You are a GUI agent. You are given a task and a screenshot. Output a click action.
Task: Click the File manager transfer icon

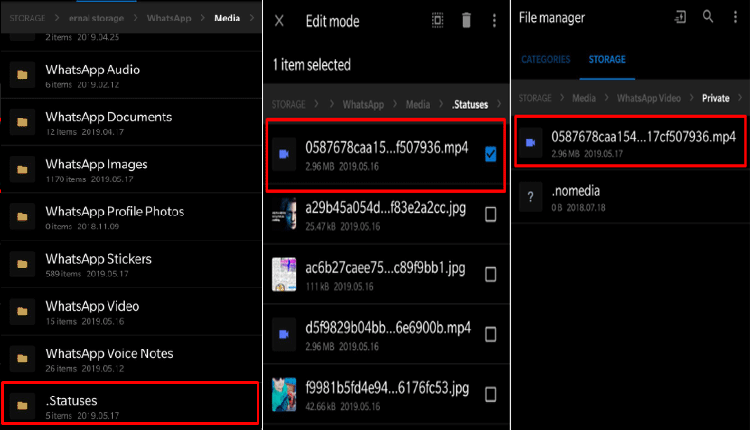point(680,18)
